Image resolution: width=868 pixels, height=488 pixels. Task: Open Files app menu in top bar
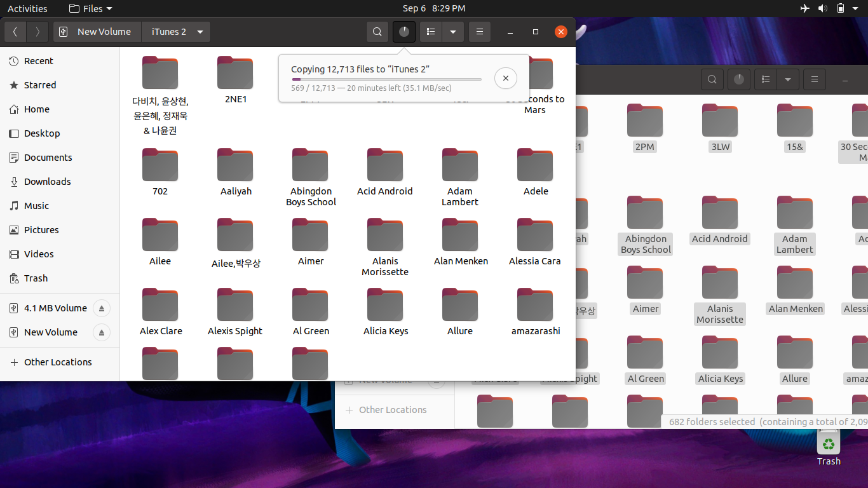pyautogui.click(x=90, y=8)
